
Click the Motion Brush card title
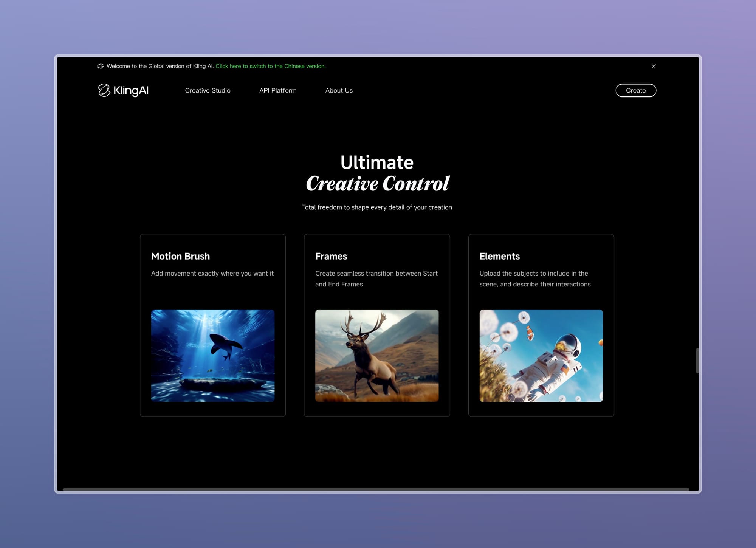pos(180,256)
